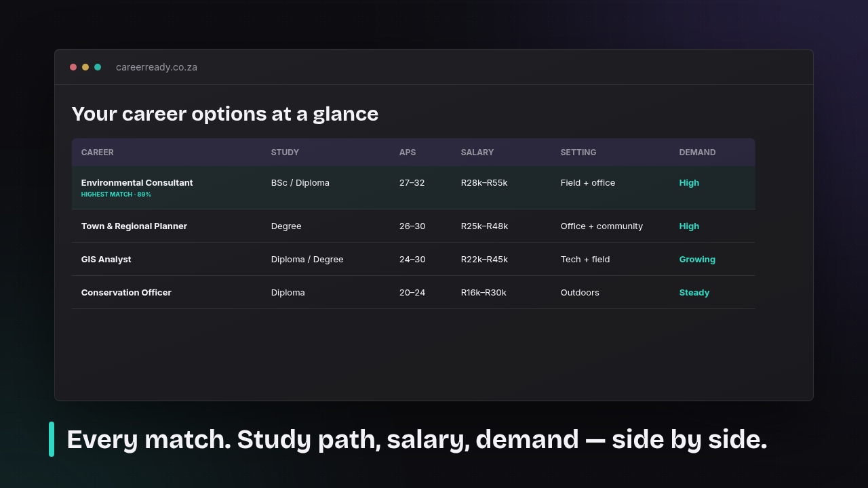Click the Steady demand label

click(x=694, y=292)
